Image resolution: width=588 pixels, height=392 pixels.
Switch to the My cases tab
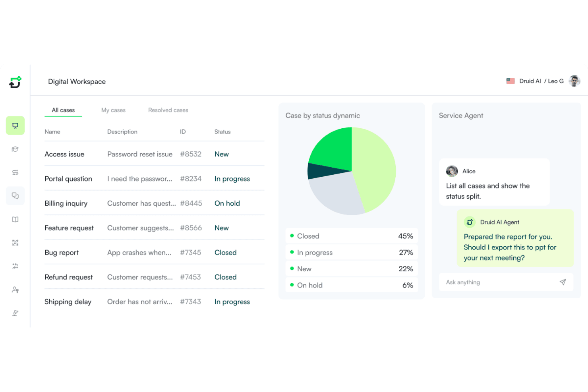click(x=113, y=110)
